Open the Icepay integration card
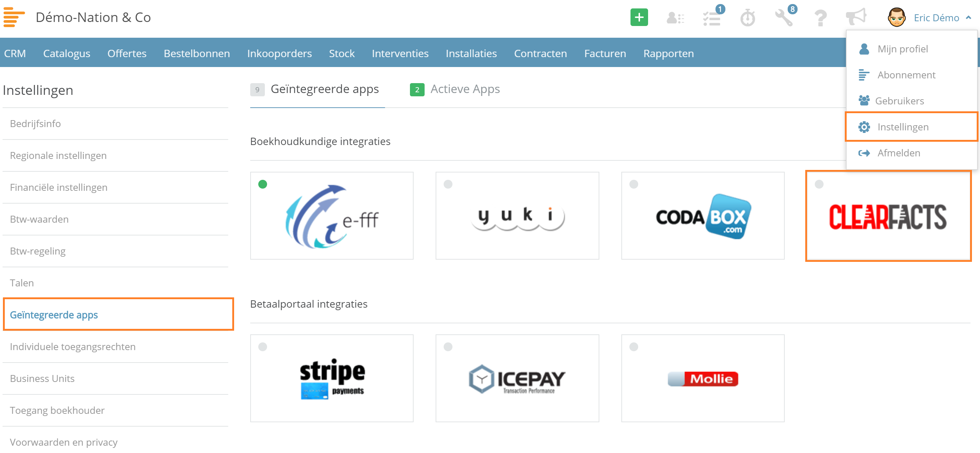980x453 pixels. pyautogui.click(x=517, y=378)
